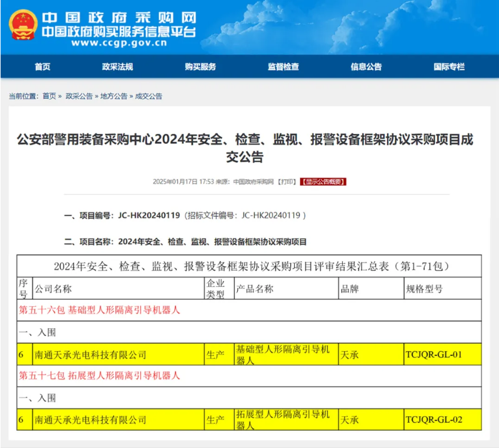Screen dimensions: 499x448
Task: Click 首页 in the breadcrumb trail
Action: tap(49, 96)
